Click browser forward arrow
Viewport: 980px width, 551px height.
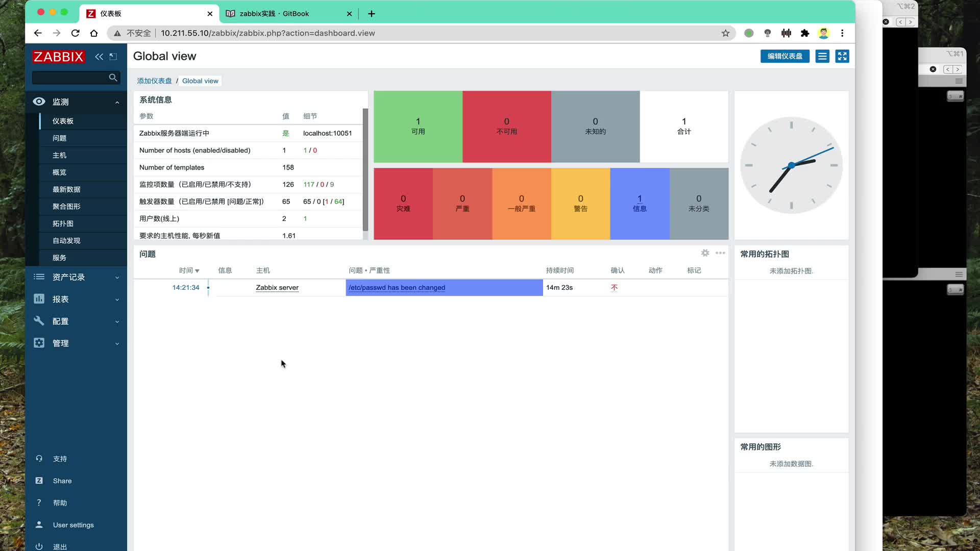[57, 33]
